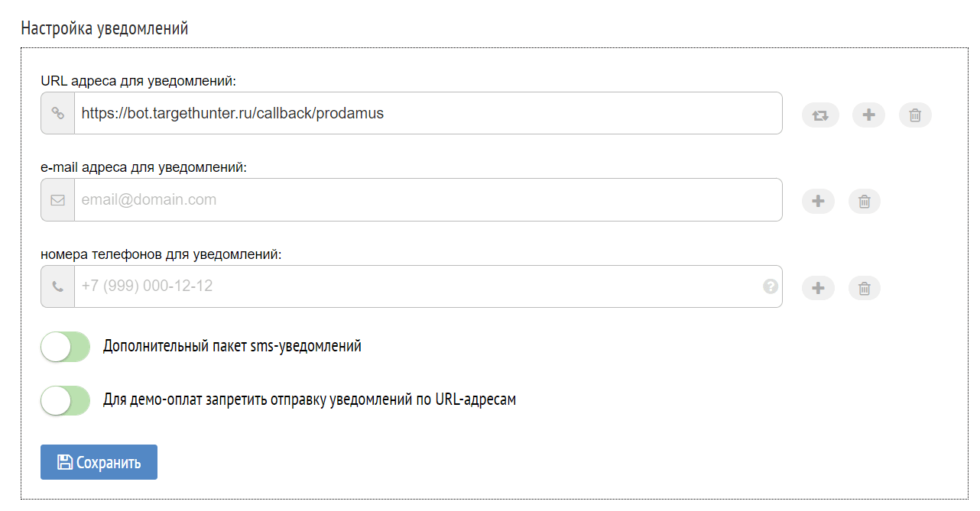Toggle the demo-оплат URL notification ban switch
Screen dimensions: 980x511
coord(66,400)
